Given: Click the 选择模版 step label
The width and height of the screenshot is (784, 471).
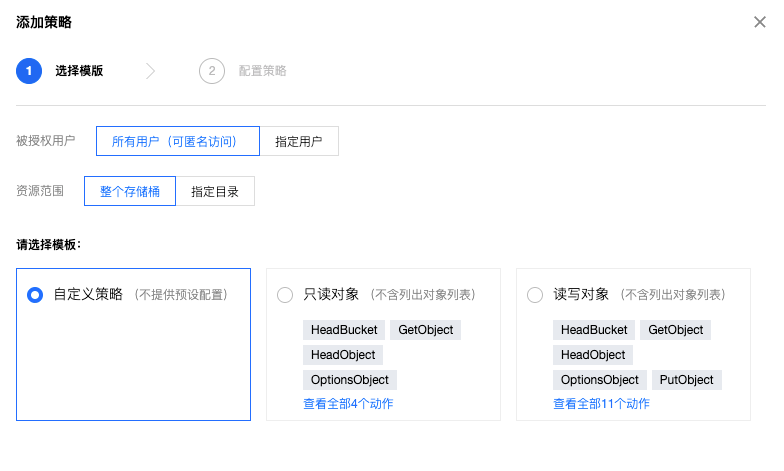Looking at the screenshot, I should coord(79,71).
